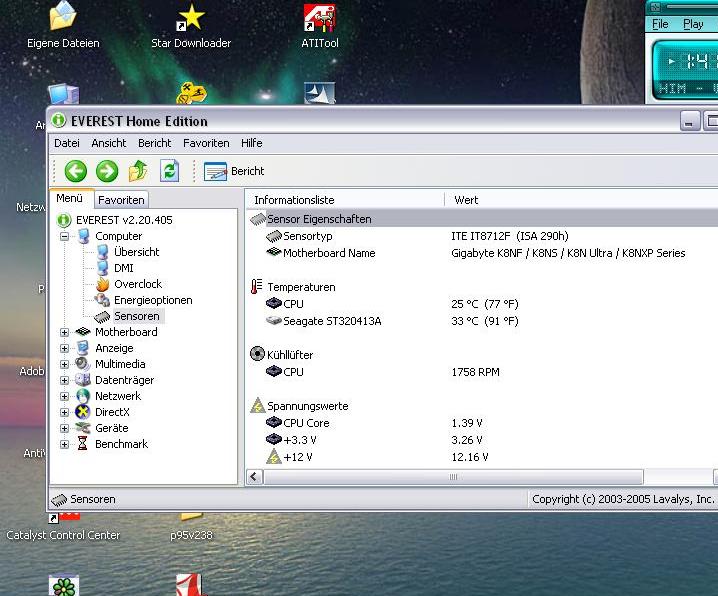The image size is (718, 596).
Task: Launch Star Downloader desktop shortcut
Action: tap(191, 26)
